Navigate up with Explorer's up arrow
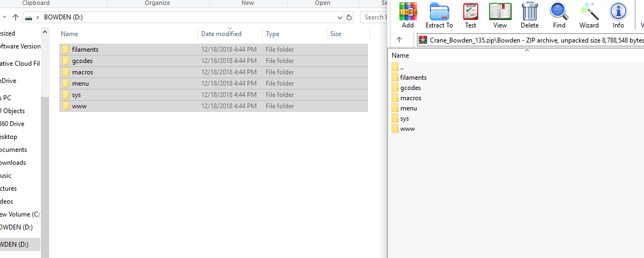Viewport: 644px width, 258px height. point(16,17)
